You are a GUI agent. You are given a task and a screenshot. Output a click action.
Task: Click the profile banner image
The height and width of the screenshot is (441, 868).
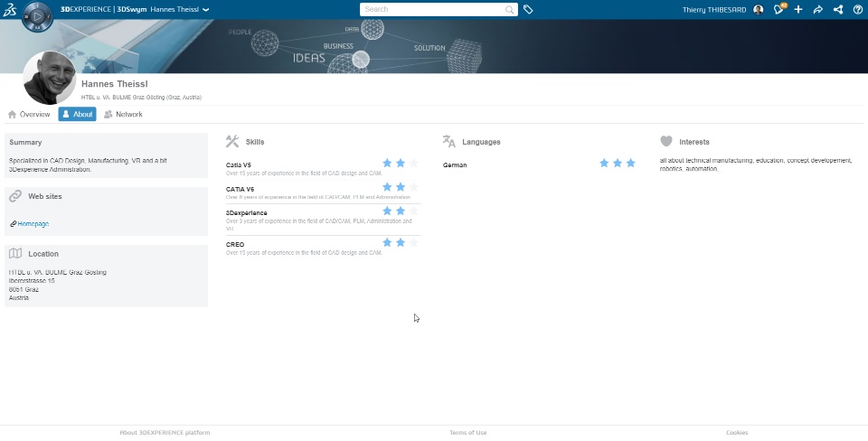click(434, 46)
